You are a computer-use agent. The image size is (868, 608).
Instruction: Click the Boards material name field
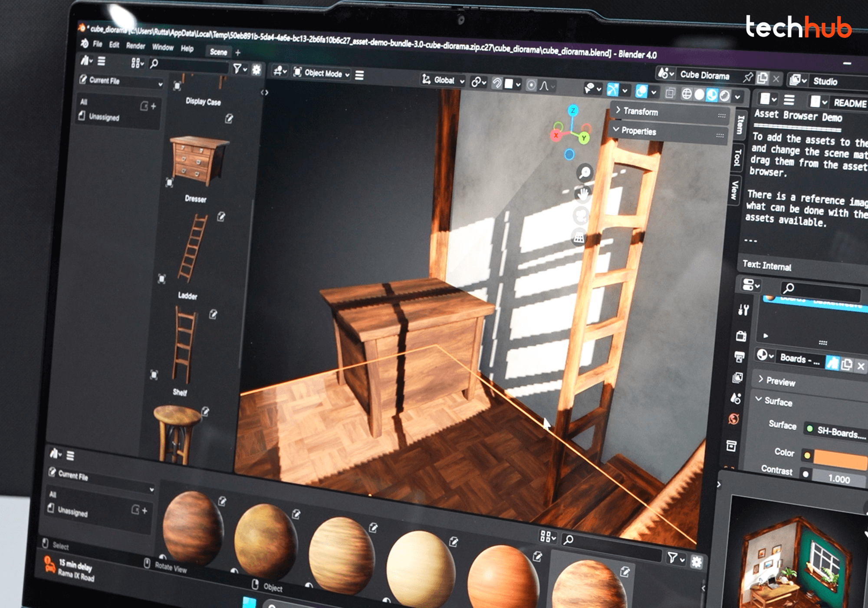tap(799, 359)
